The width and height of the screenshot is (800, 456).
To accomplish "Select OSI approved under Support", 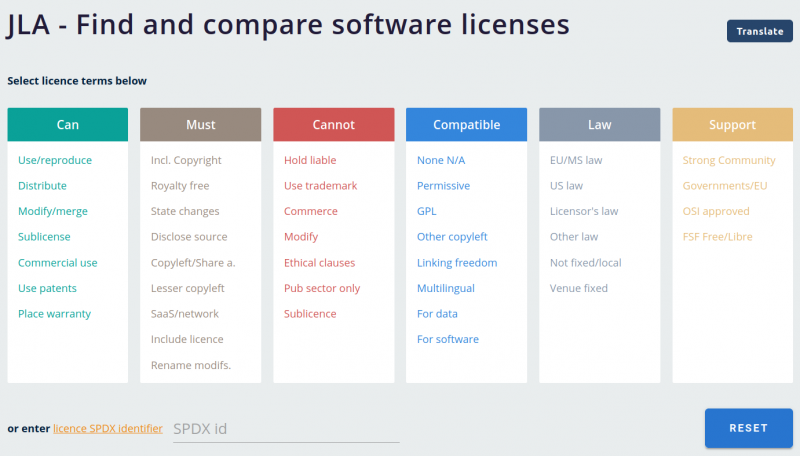I will [x=716, y=211].
